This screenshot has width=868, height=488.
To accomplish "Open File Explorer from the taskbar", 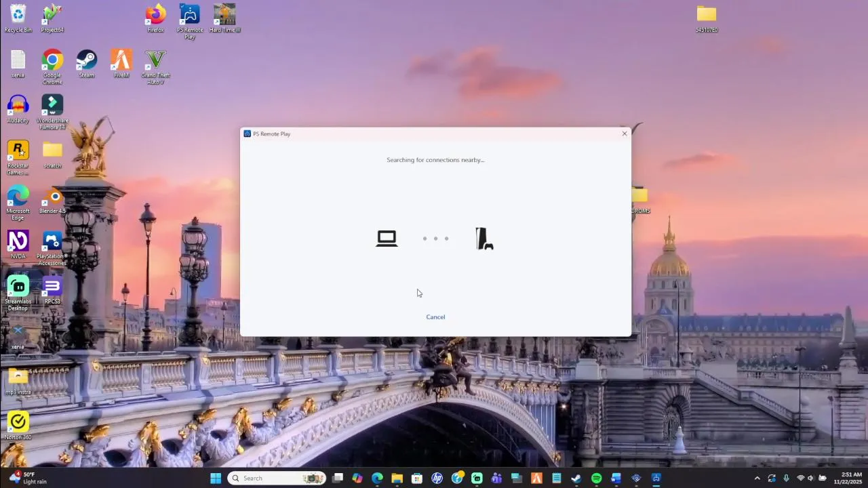I will pos(397,479).
